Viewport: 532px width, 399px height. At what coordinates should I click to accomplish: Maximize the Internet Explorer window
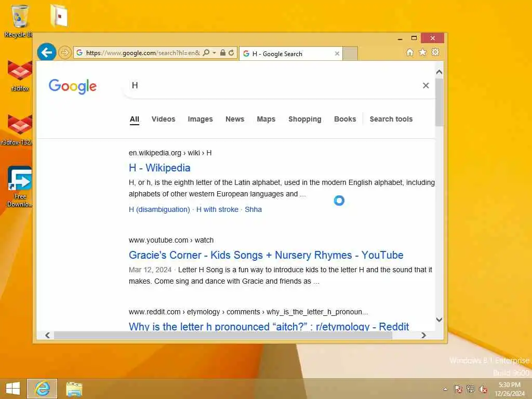[414, 38]
